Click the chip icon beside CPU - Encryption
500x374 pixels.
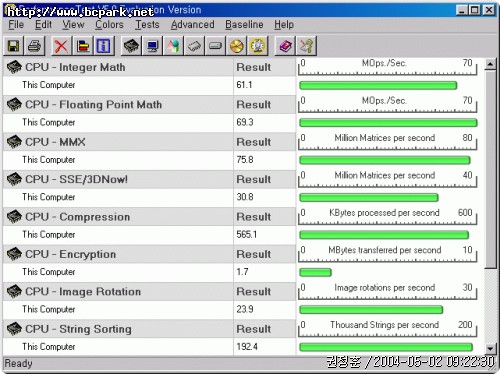pos(14,254)
